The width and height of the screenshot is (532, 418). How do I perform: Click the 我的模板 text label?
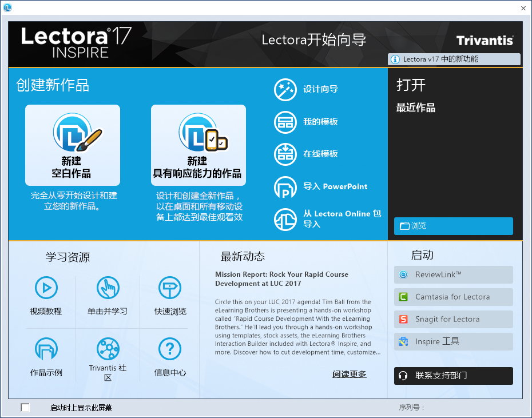(320, 121)
